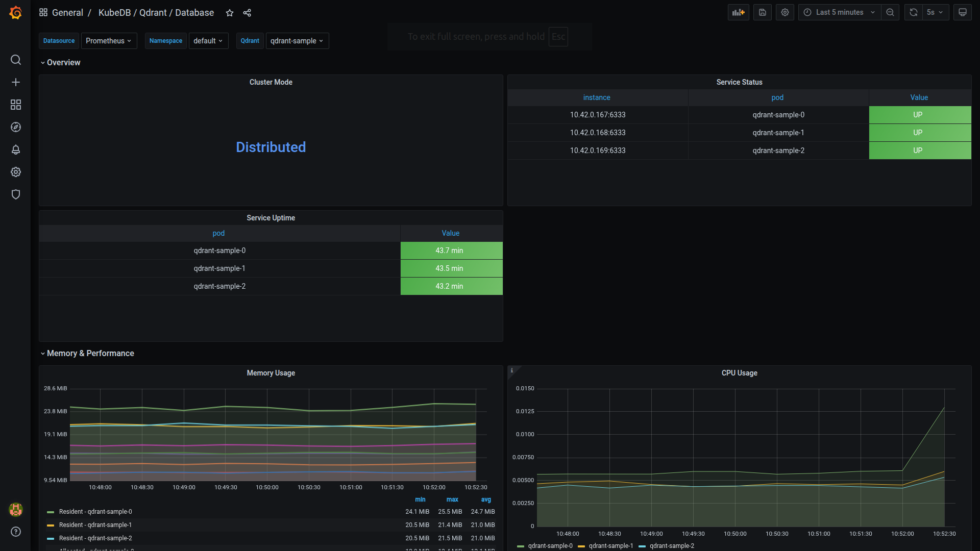The width and height of the screenshot is (980, 551).
Task: Click the 43.7 min uptime value
Action: tap(451, 251)
